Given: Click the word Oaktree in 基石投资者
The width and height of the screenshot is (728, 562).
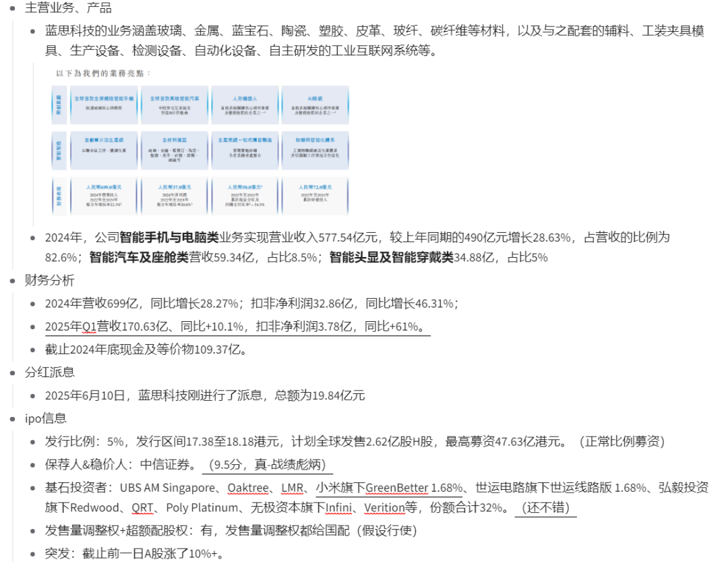Looking at the screenshot, I should coord(248,488).
